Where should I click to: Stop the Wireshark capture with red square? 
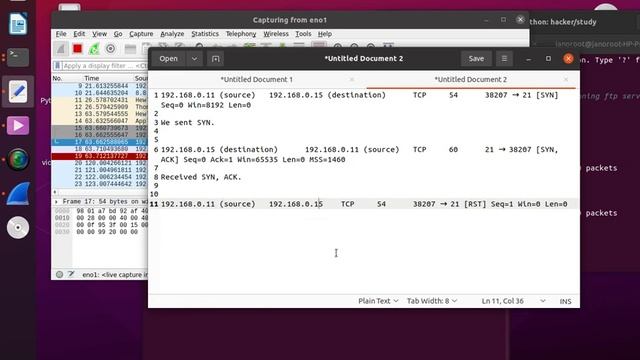77,49
